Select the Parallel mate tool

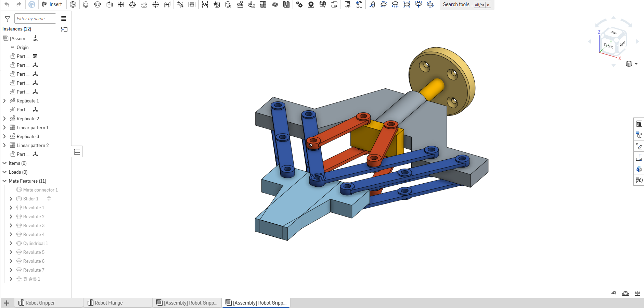[167, 4]
